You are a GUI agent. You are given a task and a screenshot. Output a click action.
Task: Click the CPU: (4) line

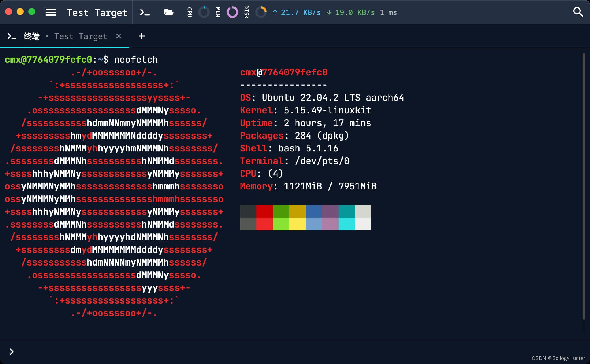[x=262, y=174]
